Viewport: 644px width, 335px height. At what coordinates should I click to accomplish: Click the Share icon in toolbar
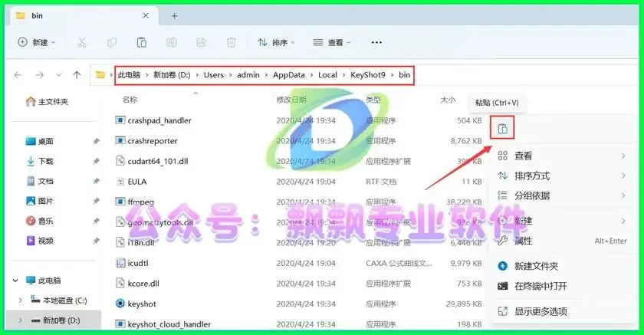(201, 42)
